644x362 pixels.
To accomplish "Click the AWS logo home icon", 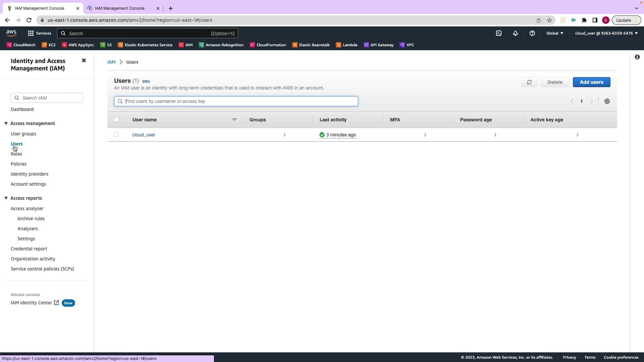I will [11, 33].
